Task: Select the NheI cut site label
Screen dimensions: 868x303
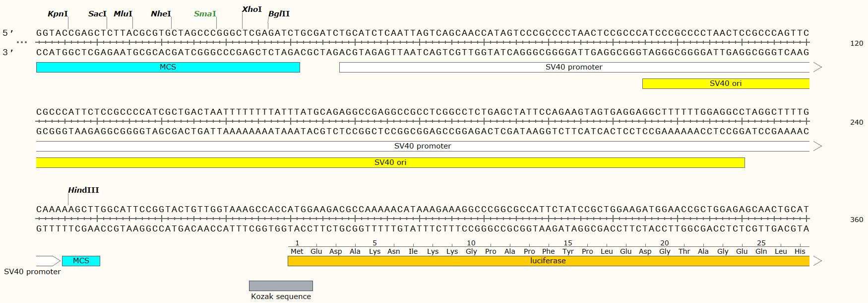Action: [x=161, y=14]
